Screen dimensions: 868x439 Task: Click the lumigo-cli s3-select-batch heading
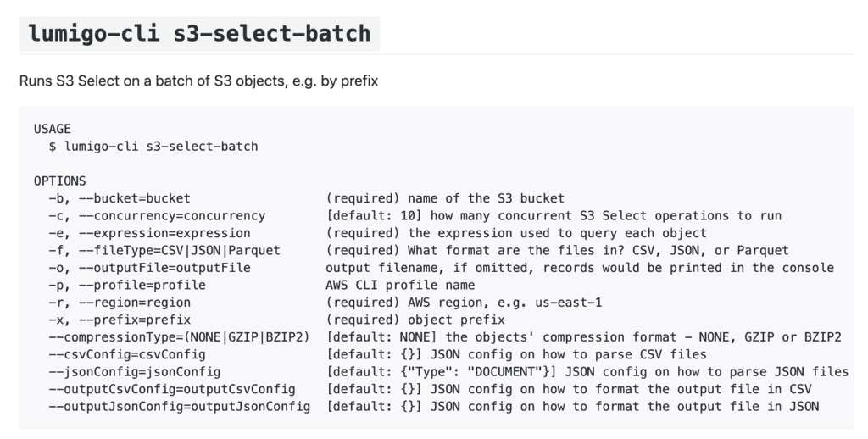(x=199, y=34)
